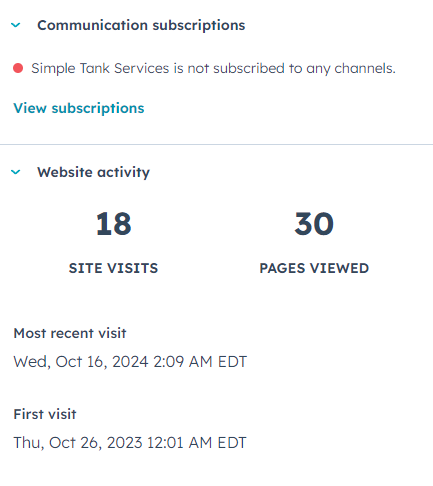433x486 pixels.
Task: Select the Most recent visit label
Action: (x=70, y=333)
